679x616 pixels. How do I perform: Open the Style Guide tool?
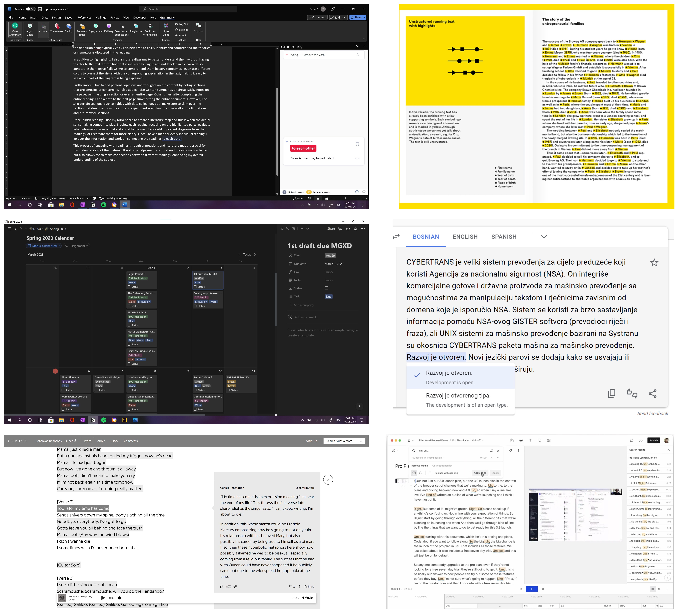166,27
